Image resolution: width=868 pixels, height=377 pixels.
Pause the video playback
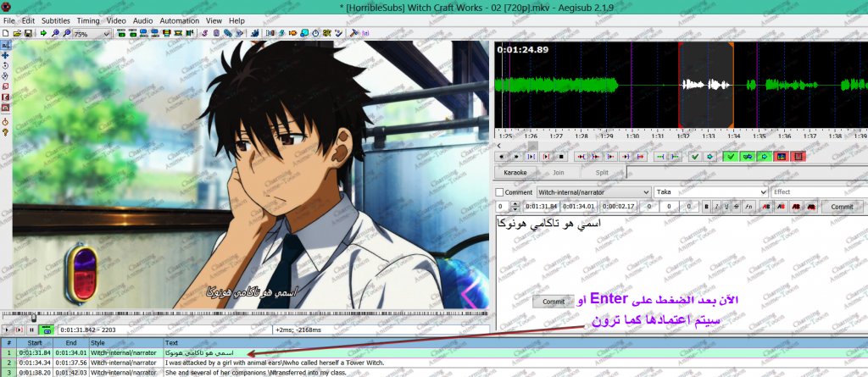coord(32,330)
